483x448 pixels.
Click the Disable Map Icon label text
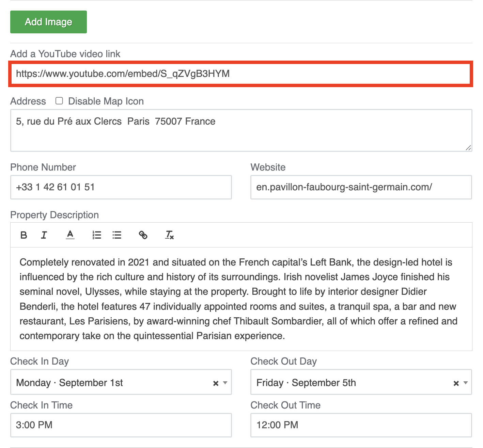click(x=106, y=101)
